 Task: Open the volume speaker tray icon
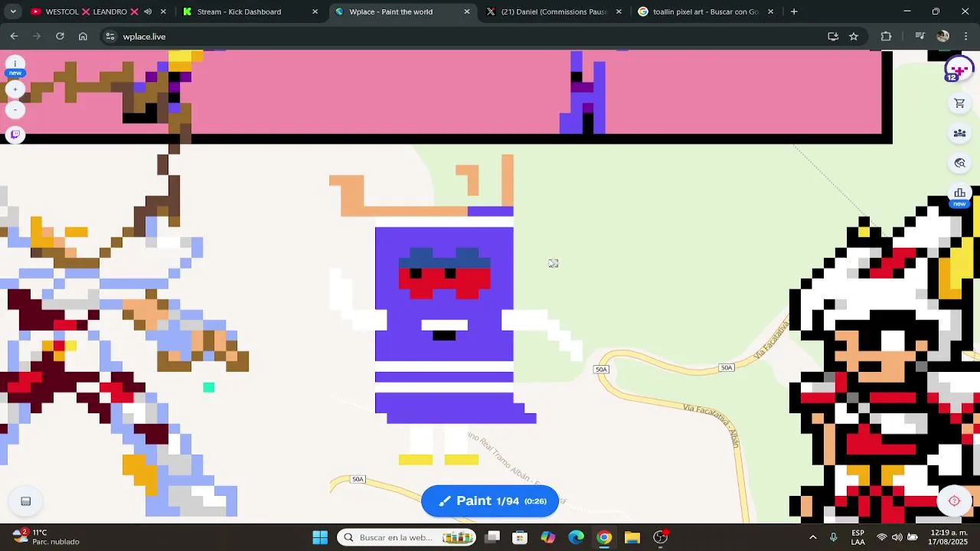tap(897, 537)
